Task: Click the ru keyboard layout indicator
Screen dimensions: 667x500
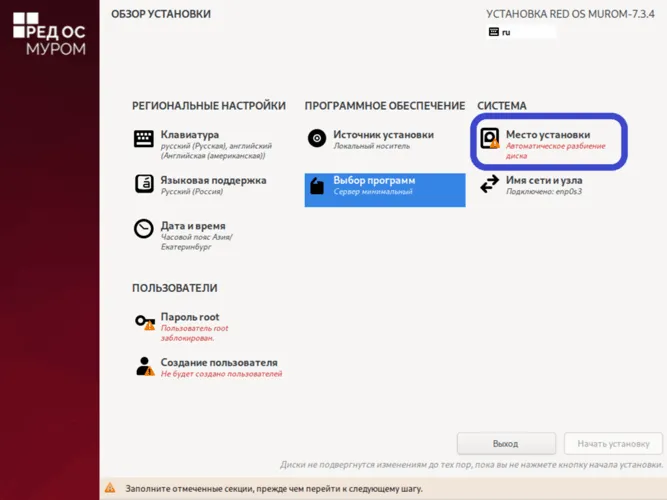Action: pyautogui.click(x=521, y=32)
